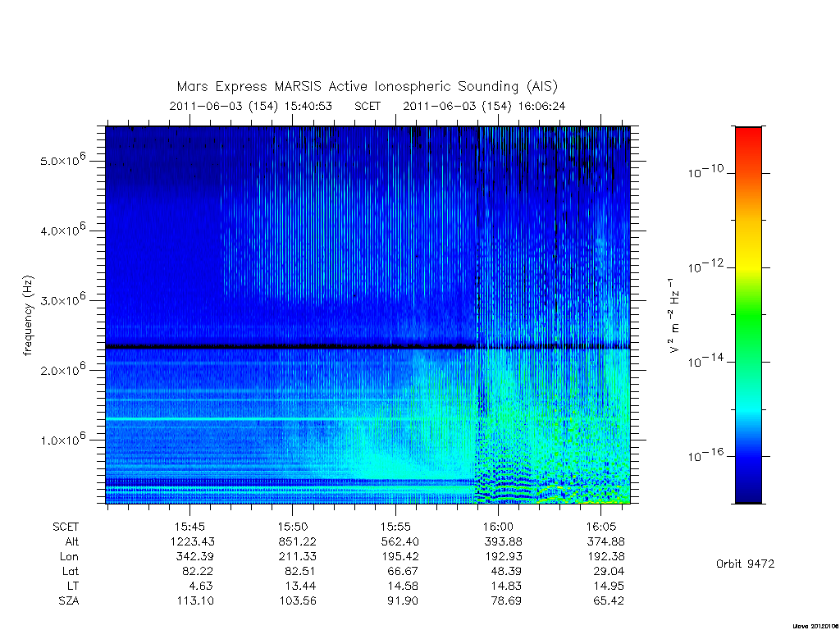This screenshot has width=840, height=630.
Task: Click the 'V² m⁻² Hz⁻¹' colorbar unit label
Action: 674,315
